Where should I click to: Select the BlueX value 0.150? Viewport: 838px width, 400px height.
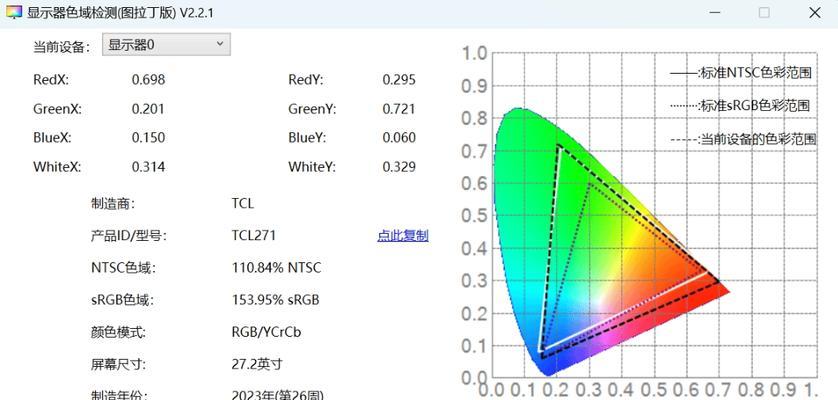click(x=149, y=138)
